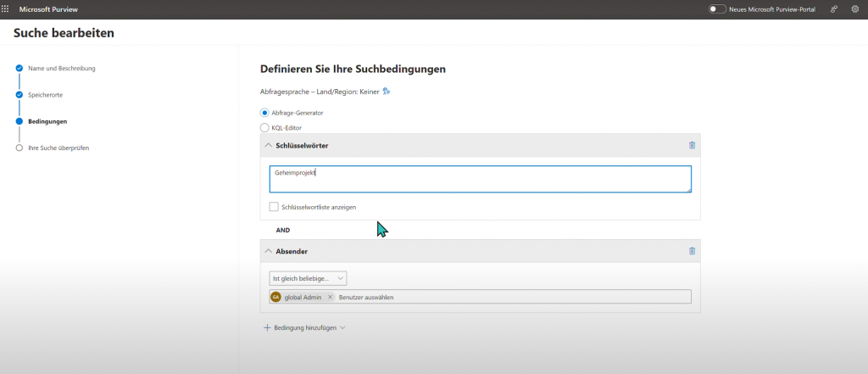Screen dimensions: 868x374
Task: Click the checkmark icon for Speicherorte
Action: click(19, 95)
